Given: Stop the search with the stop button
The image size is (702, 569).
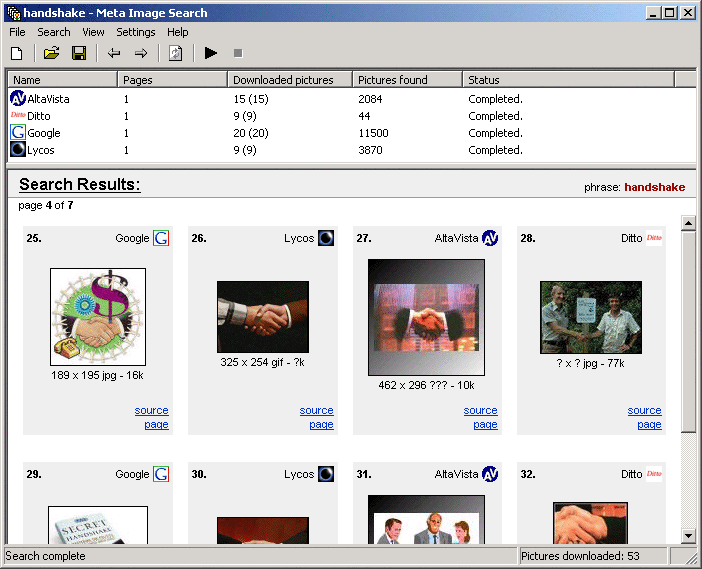Looking at the screenshot, I should coord(238,53).
